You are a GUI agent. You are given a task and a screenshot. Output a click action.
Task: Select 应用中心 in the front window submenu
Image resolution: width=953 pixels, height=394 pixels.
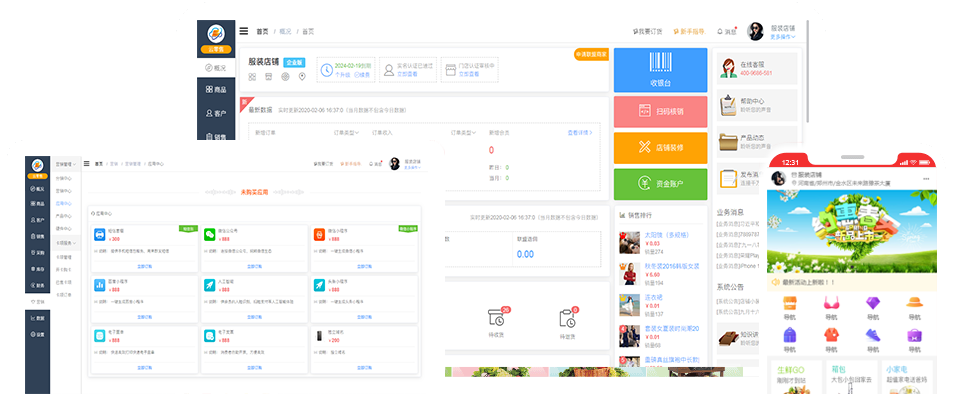pyautogui.click(x=63, y=203)
